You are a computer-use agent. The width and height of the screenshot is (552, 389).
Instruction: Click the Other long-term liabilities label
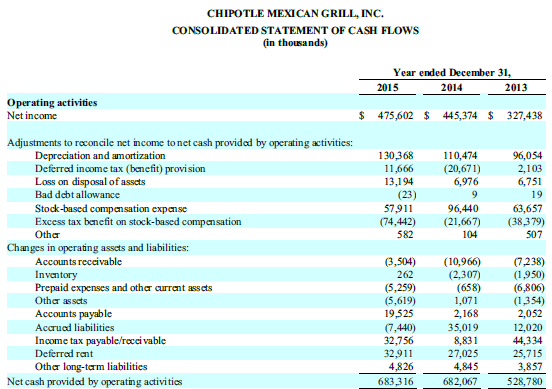point(91,367)
